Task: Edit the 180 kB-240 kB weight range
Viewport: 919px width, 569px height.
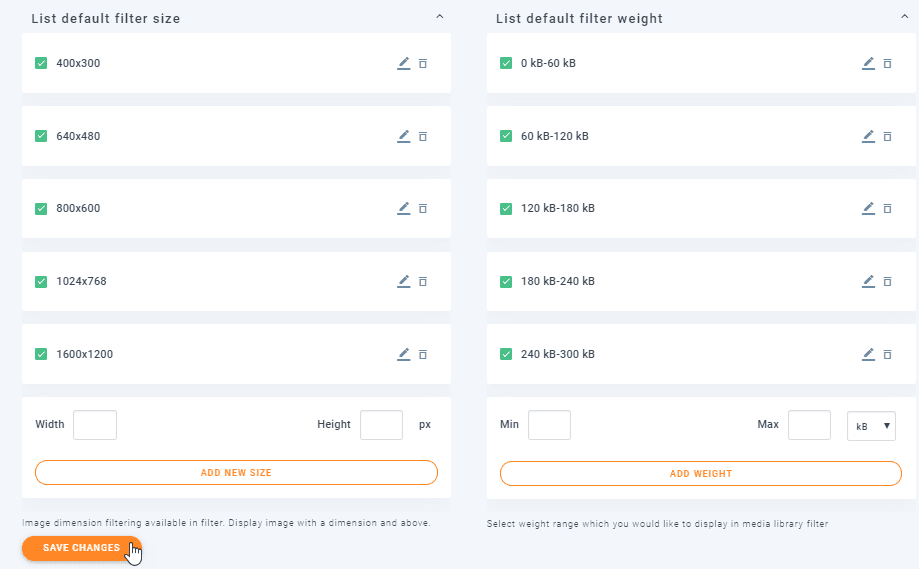Action: click(868, 281)
